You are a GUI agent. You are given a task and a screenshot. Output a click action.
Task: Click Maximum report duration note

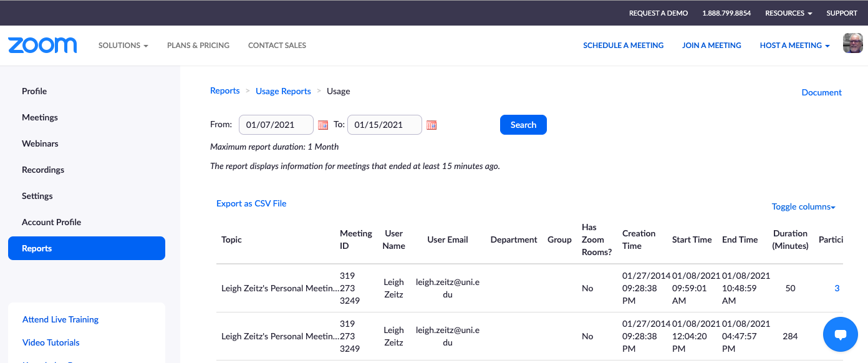274,147
